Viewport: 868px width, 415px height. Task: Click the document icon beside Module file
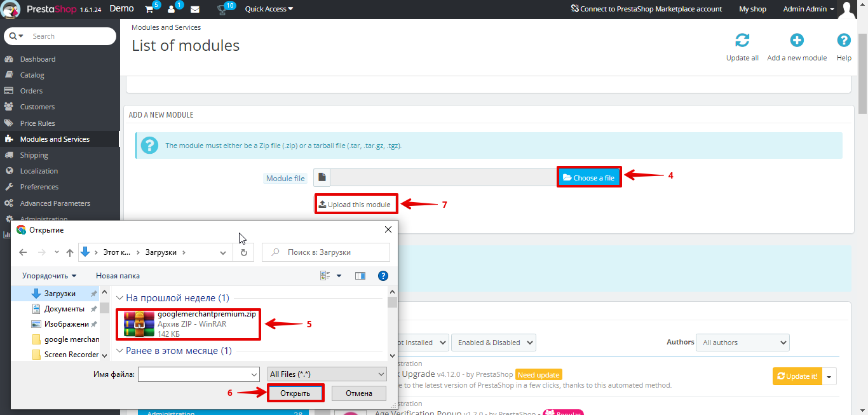(322, 178)
